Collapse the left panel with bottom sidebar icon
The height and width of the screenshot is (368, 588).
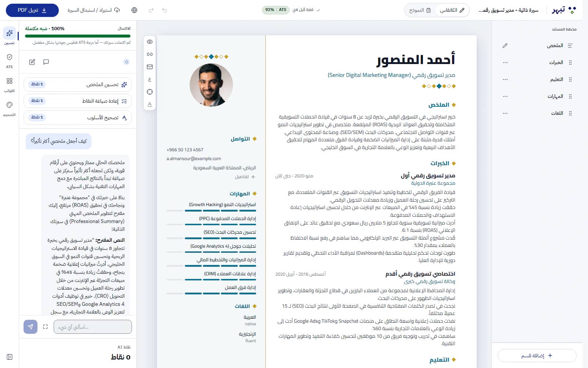point(10,357)
